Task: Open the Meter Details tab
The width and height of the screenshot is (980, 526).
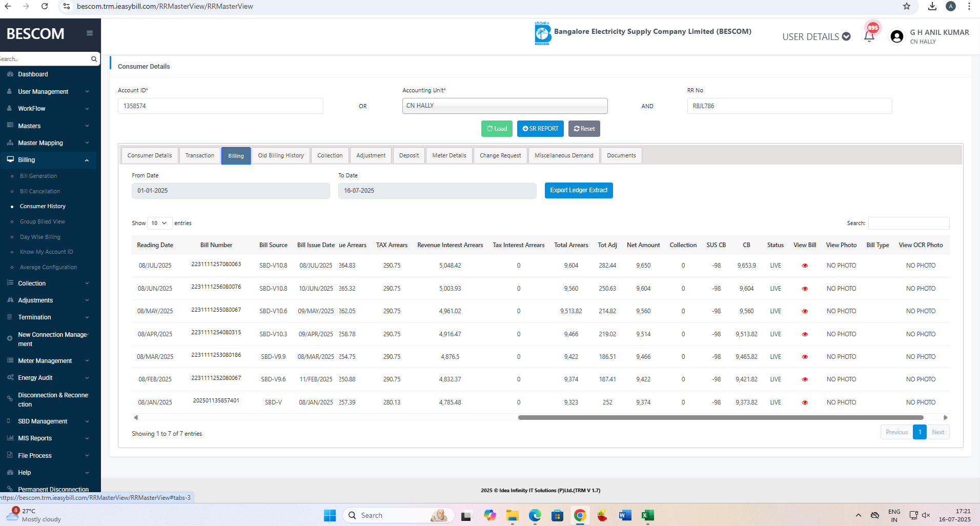Action: pyautogui.click(x=449, y=155)
